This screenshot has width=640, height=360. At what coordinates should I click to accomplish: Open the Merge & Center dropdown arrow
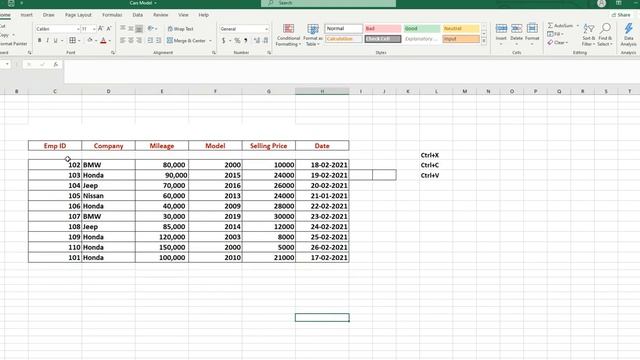tap(211, 40)
